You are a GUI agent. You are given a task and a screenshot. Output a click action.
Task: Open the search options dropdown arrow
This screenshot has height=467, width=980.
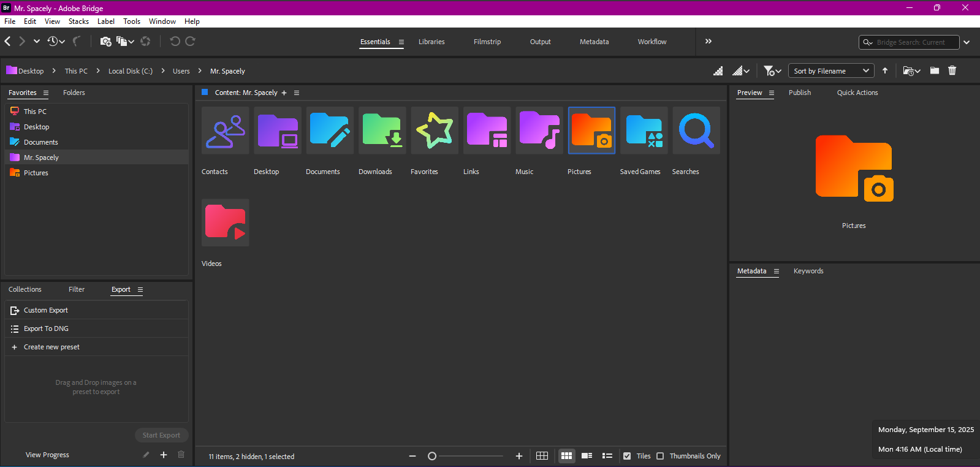click(967, 42)
